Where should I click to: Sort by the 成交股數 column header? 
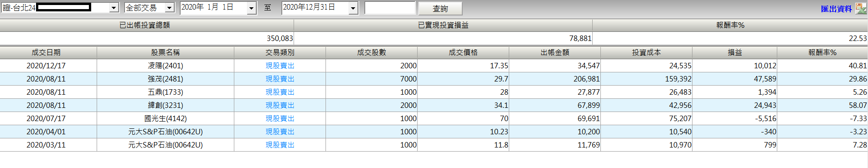coord(372,52)
